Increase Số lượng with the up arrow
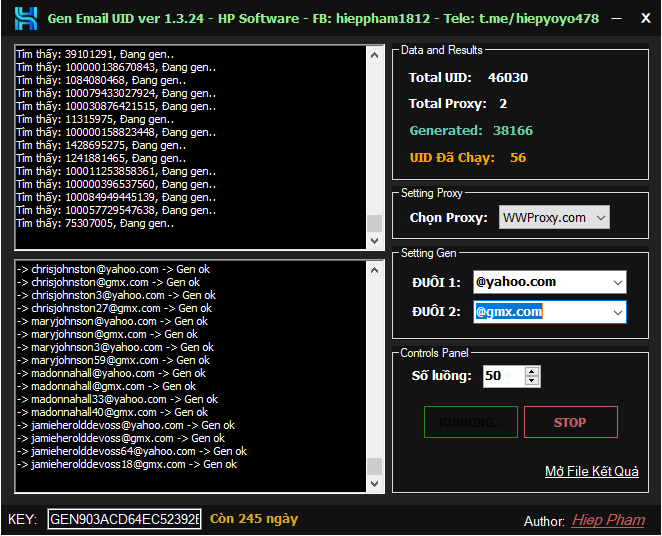The height and width of the screenshot is (536, 662). [x=531, y=371]
